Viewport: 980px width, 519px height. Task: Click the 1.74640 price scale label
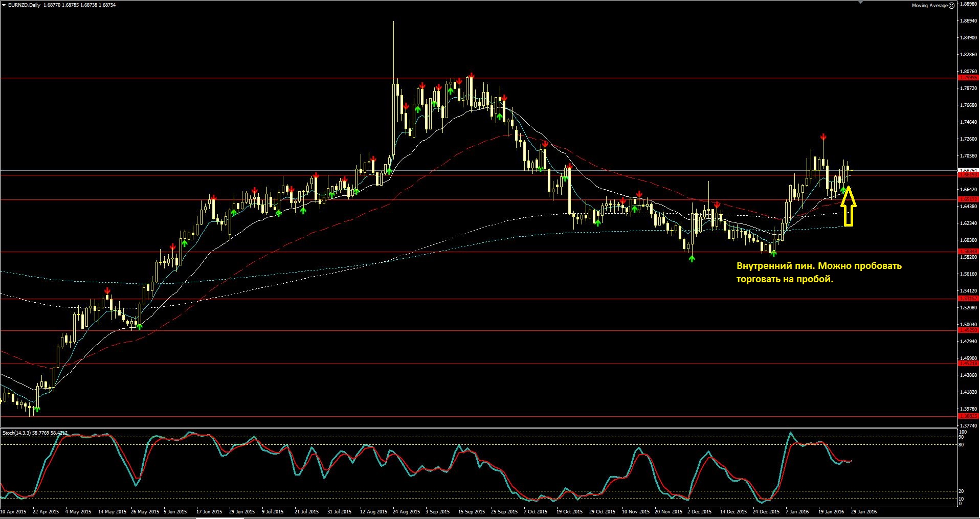(x=969, y=122)
